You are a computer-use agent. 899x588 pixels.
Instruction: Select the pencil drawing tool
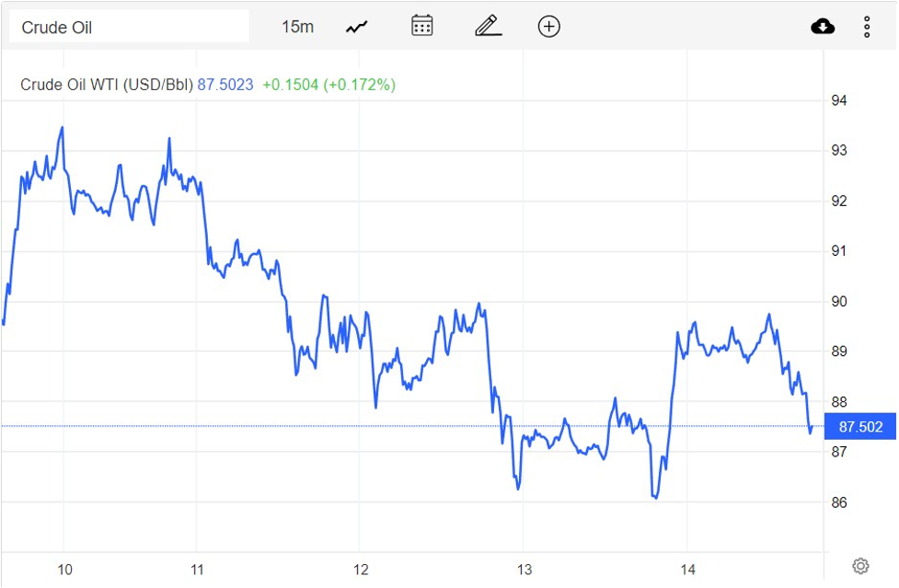(488, 26)
